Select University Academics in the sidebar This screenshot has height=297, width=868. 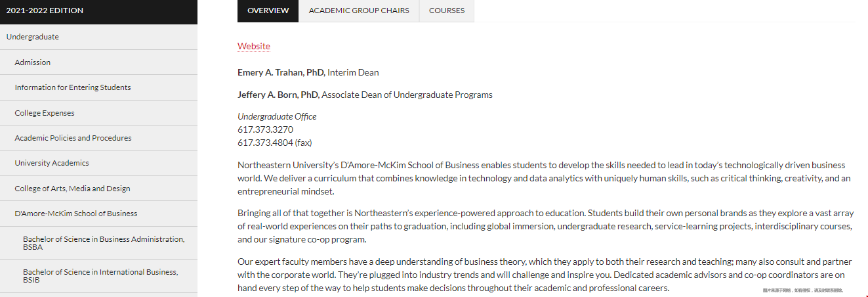98,163
